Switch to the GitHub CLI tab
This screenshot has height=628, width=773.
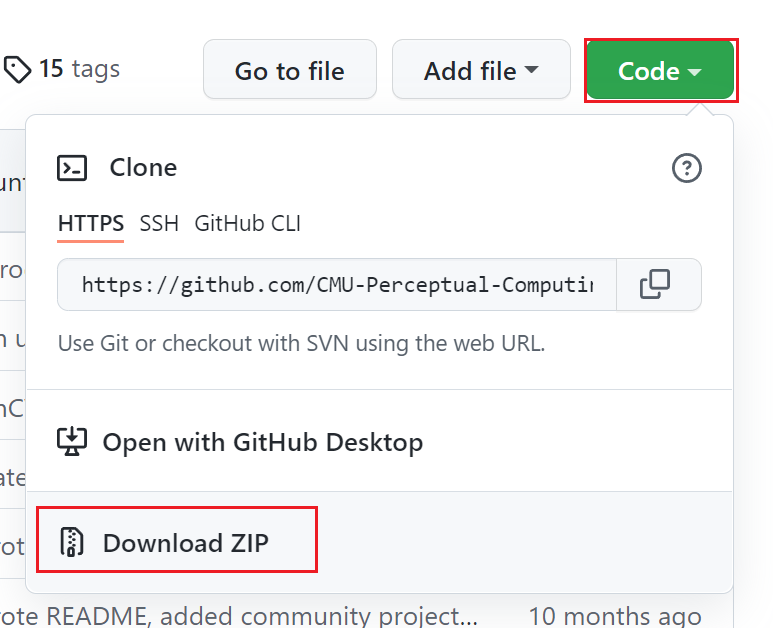248,223
